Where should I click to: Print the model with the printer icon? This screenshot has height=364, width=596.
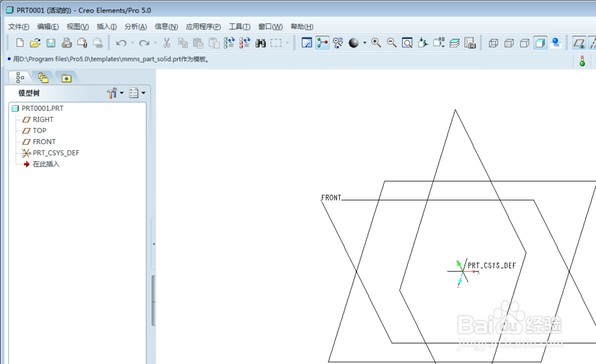point(67,43)
